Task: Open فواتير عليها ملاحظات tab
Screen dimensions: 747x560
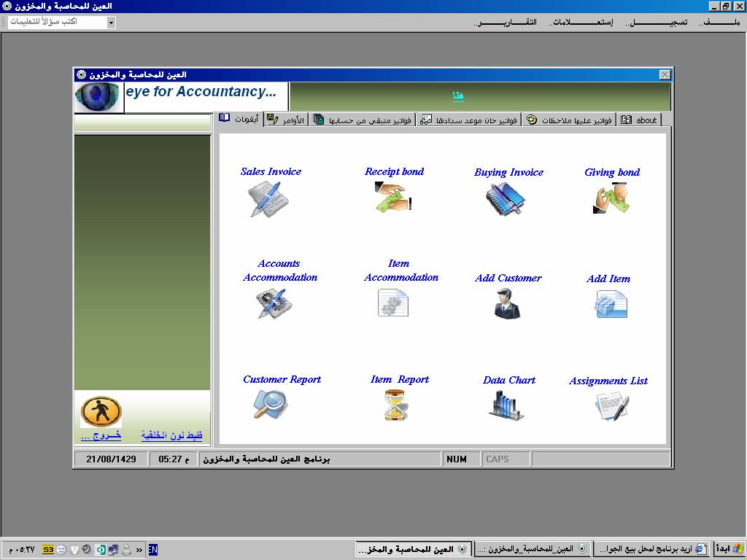Action: (569, 120)
